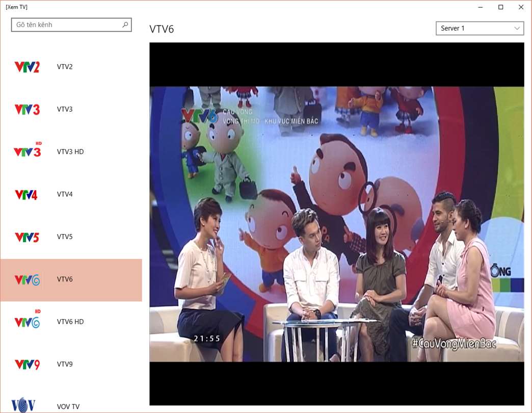Click the VTV5 channel logo

point(27,237)
